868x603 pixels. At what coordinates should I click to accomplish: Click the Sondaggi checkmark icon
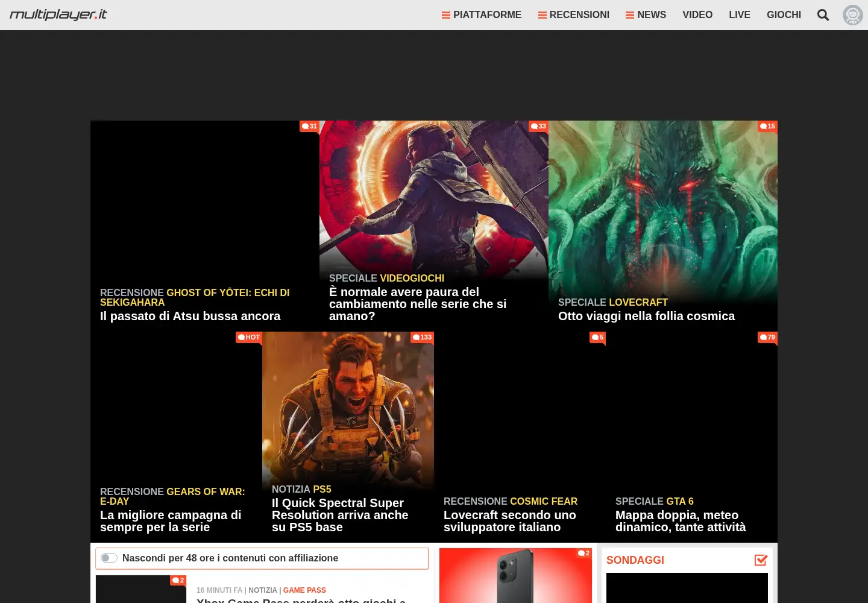click(761, 560)
